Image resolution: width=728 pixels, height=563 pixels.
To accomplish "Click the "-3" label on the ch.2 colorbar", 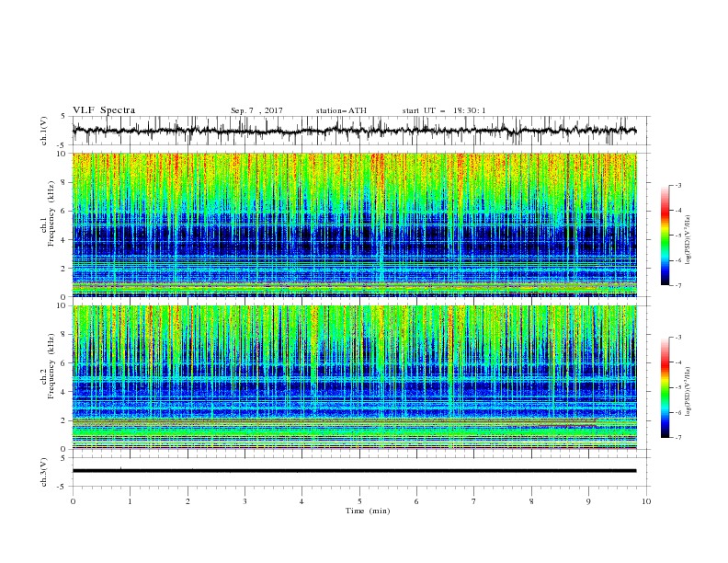I will [x=677, y=338].
